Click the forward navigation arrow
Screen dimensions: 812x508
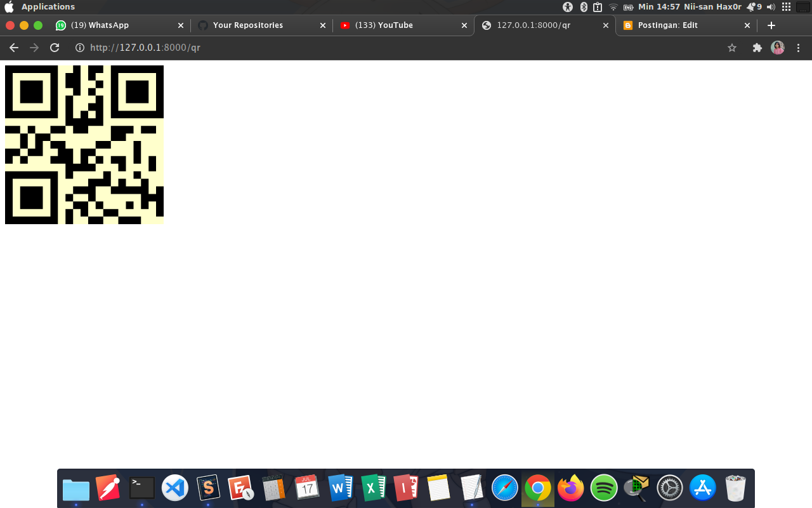click(34, 48)
